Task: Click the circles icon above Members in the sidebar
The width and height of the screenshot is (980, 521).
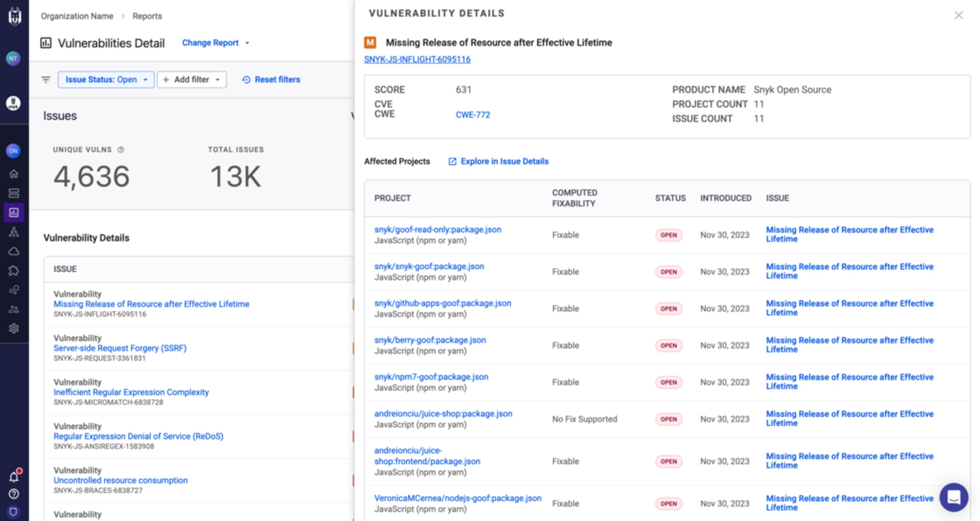Action: coord(14,290)
